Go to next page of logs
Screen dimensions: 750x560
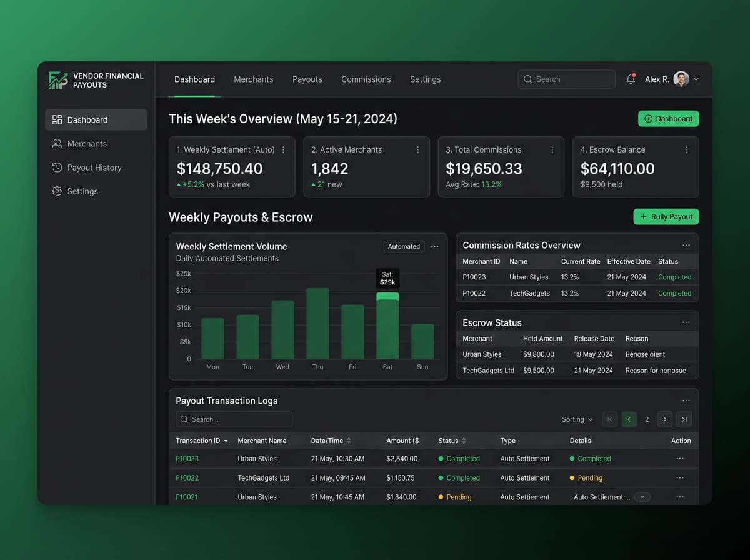[665, 419]
